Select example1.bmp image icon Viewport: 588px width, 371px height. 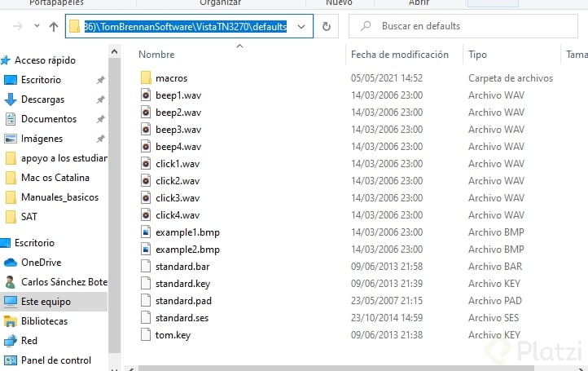pyautogui.click(x=146, y=232)
